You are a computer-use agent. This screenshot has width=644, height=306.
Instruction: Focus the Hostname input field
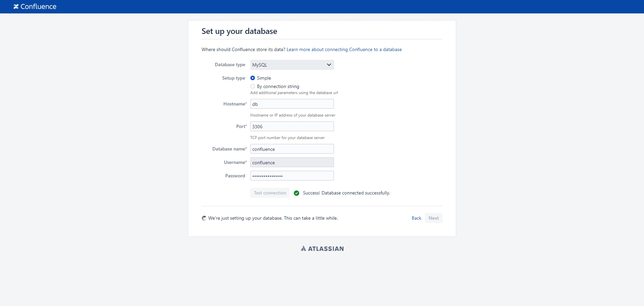[292, 104]
